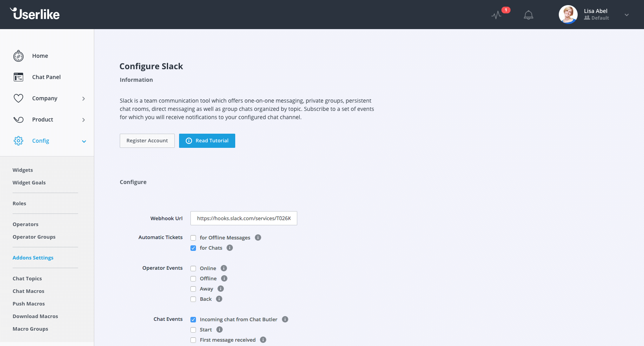Click the Company heart icon
This screenshot has height=346, width=644.
(18, 98)
